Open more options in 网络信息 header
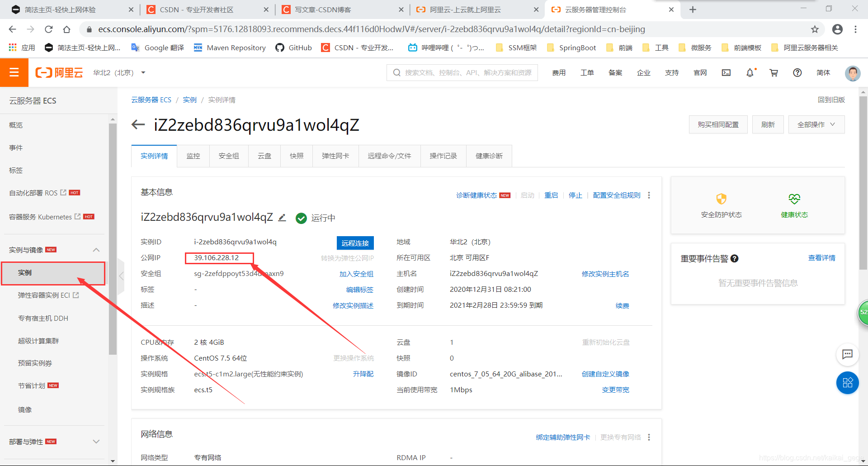Image resolution: width=868 pixels, height=466 pixels. coord(649,437)
